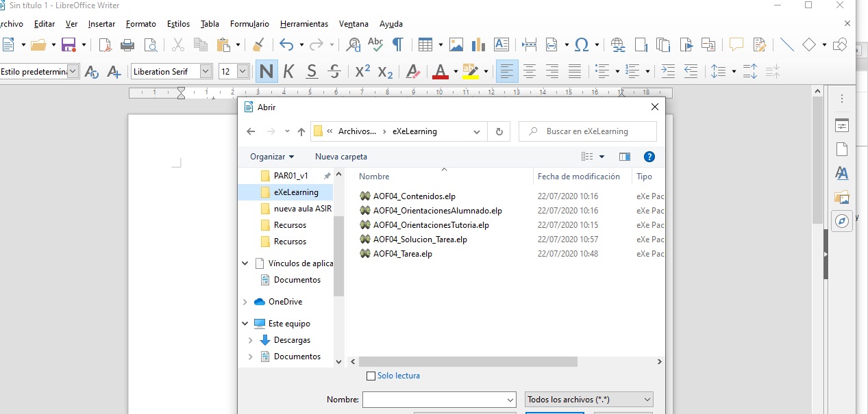Toggle print preview icon
This screenshot has width=868, height=414.
tap(150, 45)
